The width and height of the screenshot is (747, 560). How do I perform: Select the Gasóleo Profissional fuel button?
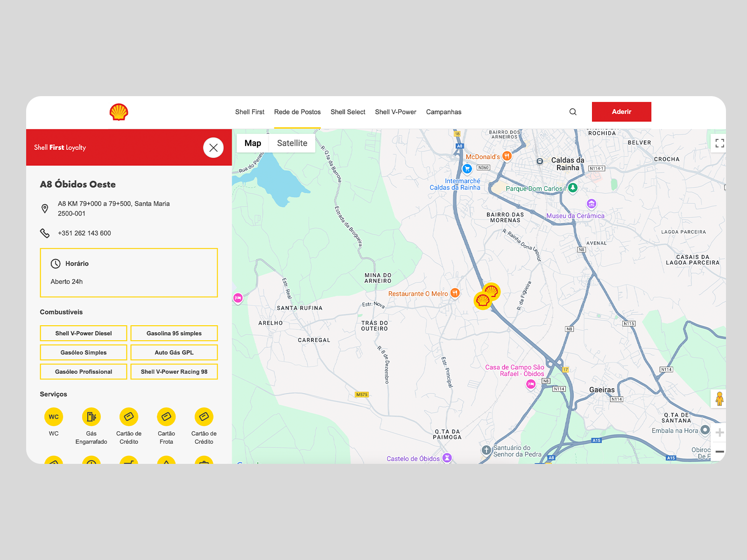(x=84, y=371)
